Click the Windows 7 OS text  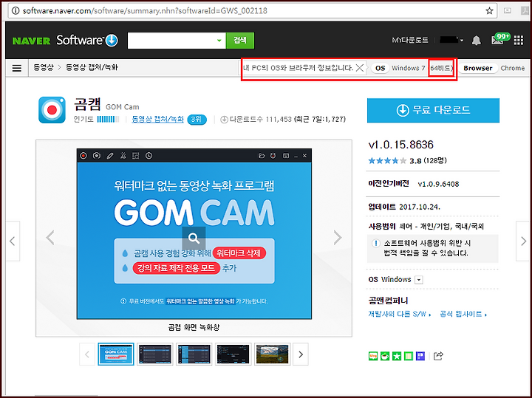pyautogui.click(x=408, y=68)
